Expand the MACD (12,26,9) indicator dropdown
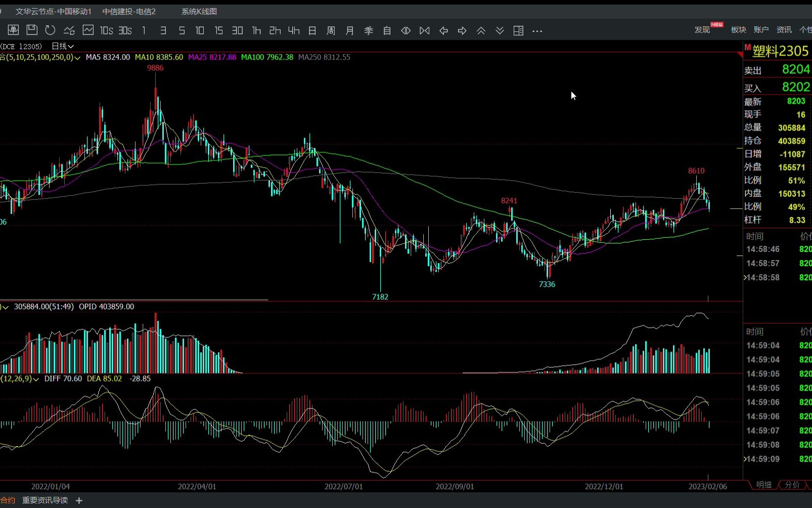 click(36, 379)
